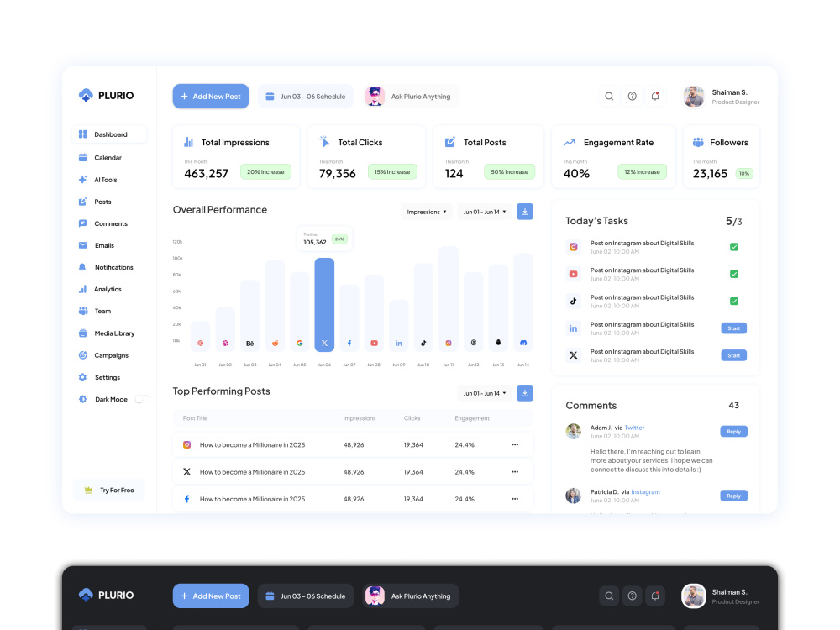
Task: Start the LinkedIn task
Action: (x=733, y=328)
